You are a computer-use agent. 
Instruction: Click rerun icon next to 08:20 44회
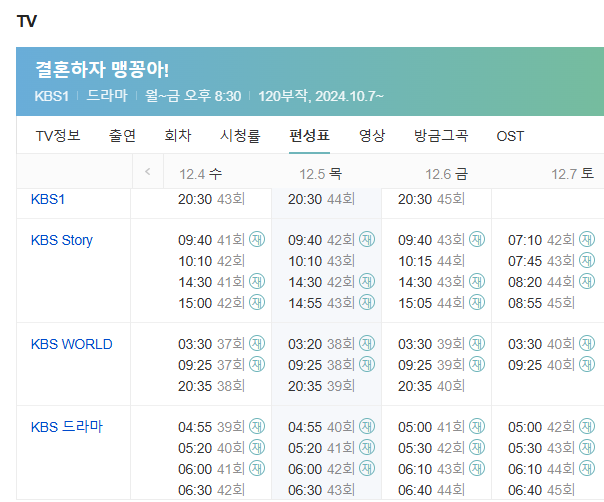click(x=587, y=281)
